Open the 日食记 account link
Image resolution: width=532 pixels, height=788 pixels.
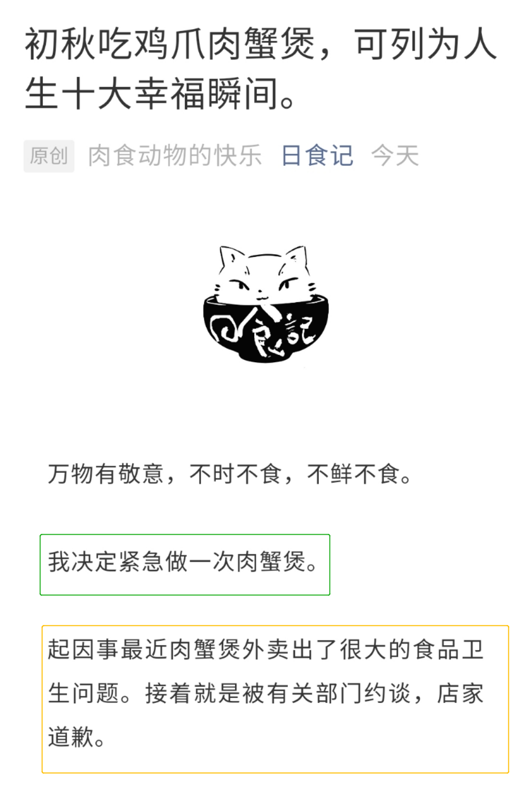point(317,156)
